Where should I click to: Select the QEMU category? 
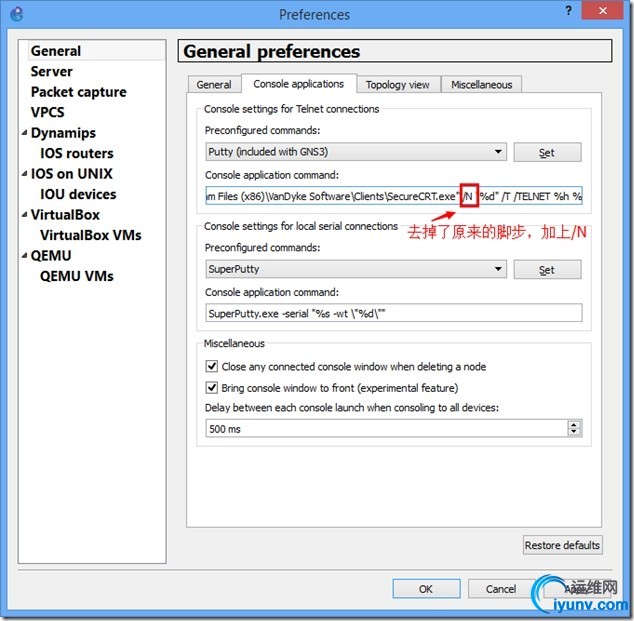tap(51, 256)
